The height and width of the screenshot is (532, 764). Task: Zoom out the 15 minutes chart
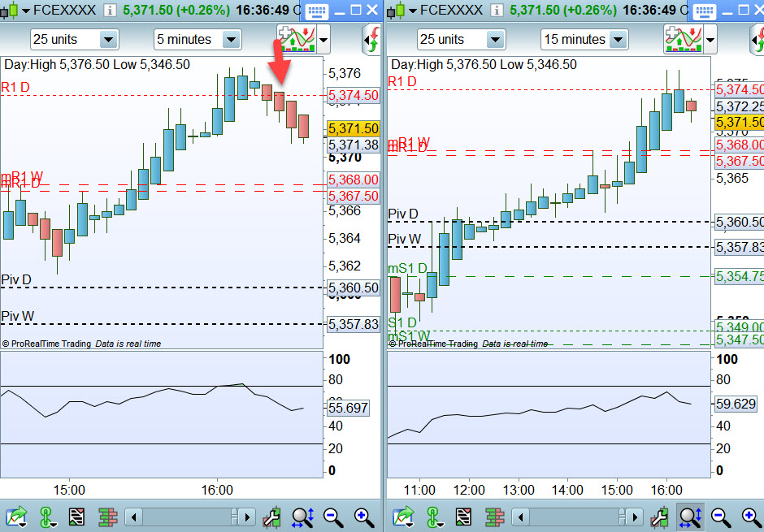click(721, 517)
